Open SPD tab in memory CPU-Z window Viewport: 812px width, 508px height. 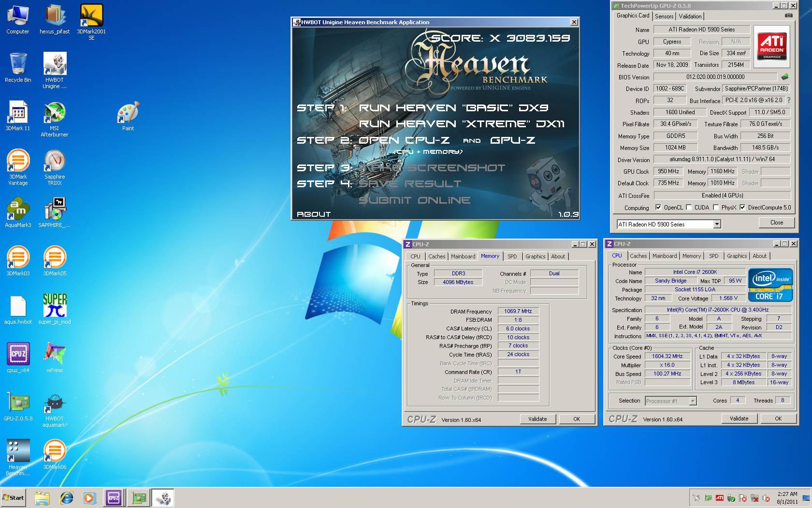click(512, 256)
